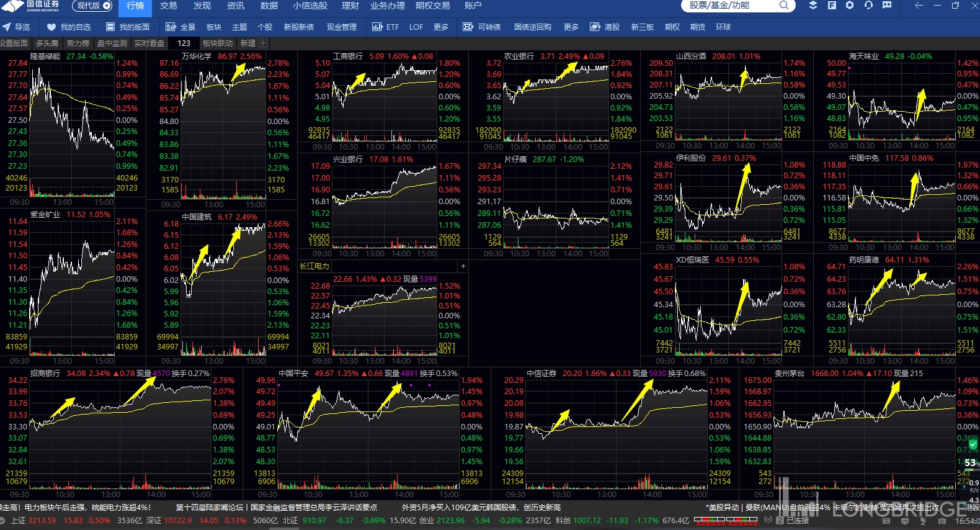Click the hexagon settings icon
The image size is (980, 530).
[850, 6]
